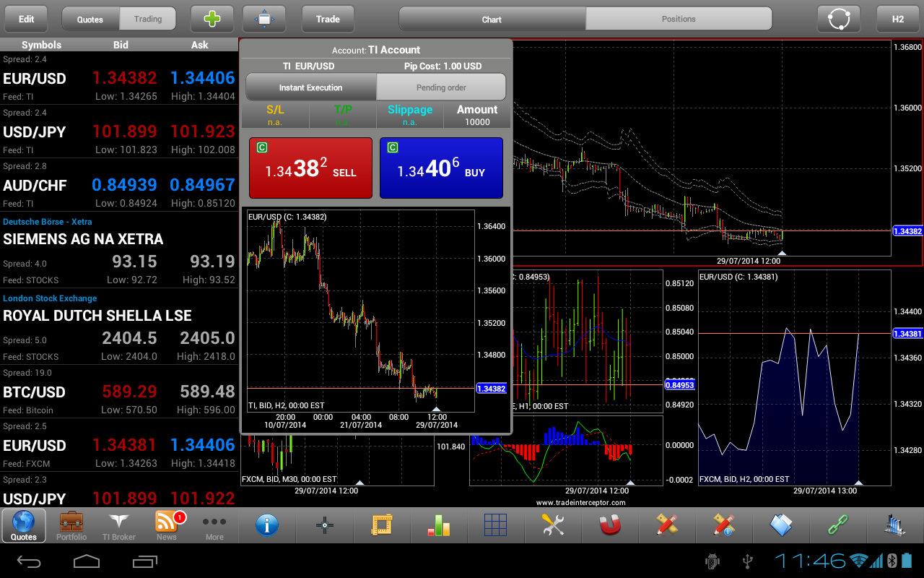Click the green plus add symbol button
This screenshot has width=924, height=578.
pyautogui.click(x=212, y=19)
